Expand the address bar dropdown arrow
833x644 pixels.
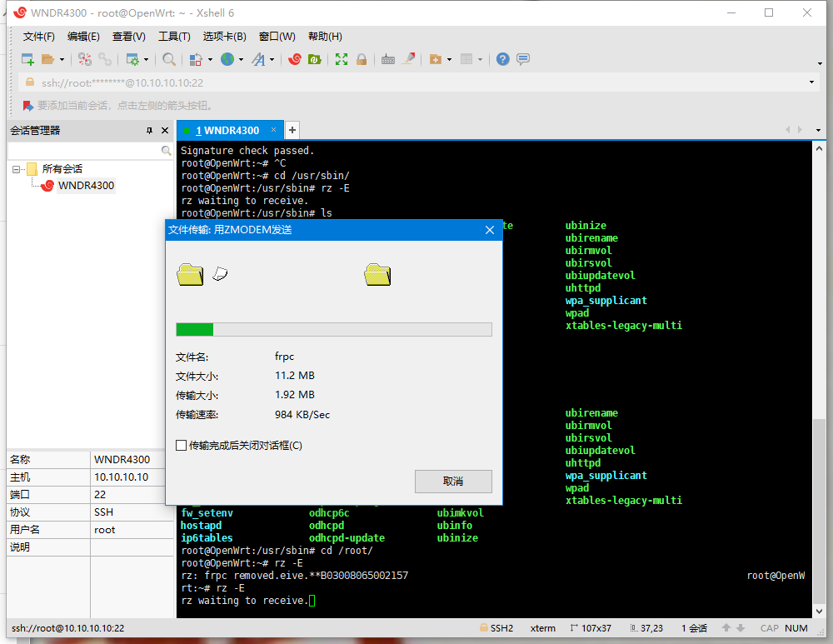(x=812, y=82)
